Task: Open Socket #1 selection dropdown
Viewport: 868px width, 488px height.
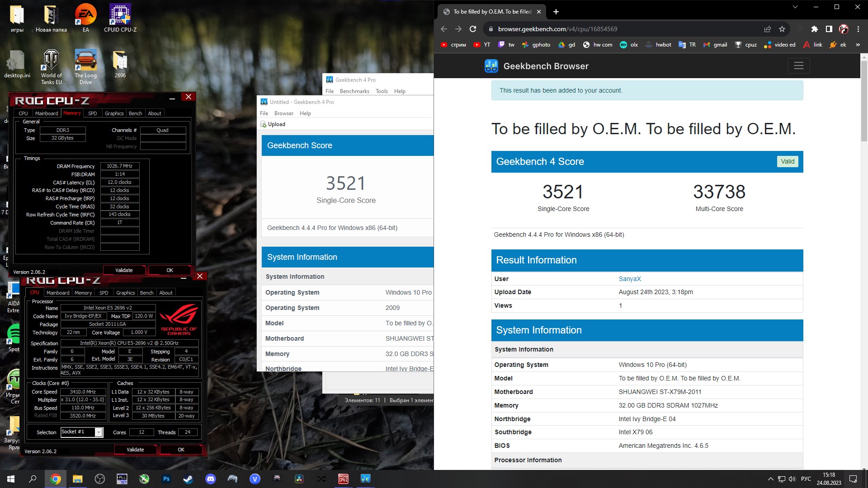Action: pyautogui.click(x=82, y=432)
